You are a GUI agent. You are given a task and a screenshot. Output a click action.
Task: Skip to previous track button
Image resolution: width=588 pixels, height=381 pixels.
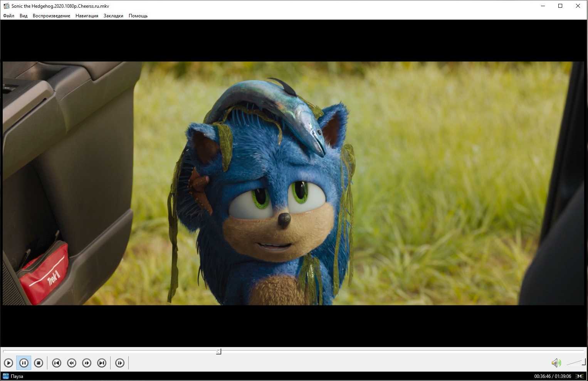[57, 363]
